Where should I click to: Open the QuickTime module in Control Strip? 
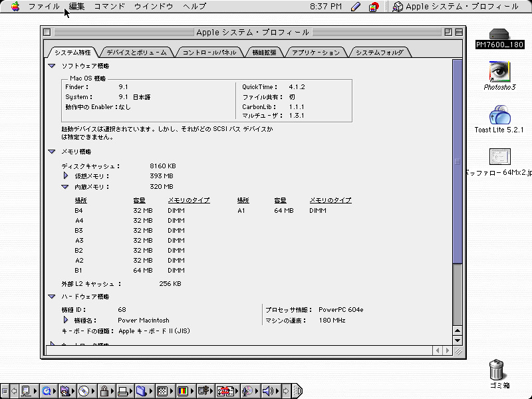coord(49,391)
